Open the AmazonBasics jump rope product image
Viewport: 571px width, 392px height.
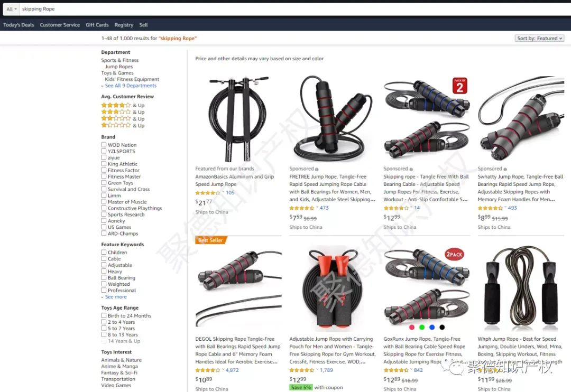(238, 119)
